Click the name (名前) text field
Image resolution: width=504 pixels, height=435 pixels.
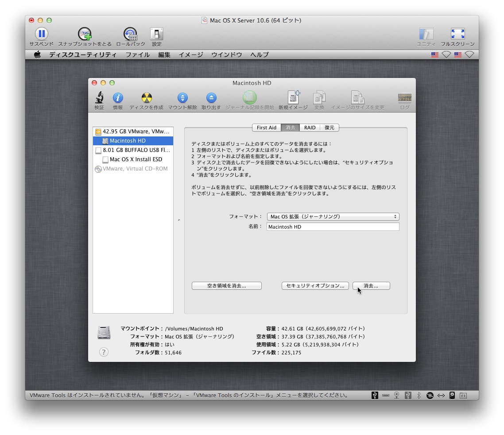tap(333, 227)
